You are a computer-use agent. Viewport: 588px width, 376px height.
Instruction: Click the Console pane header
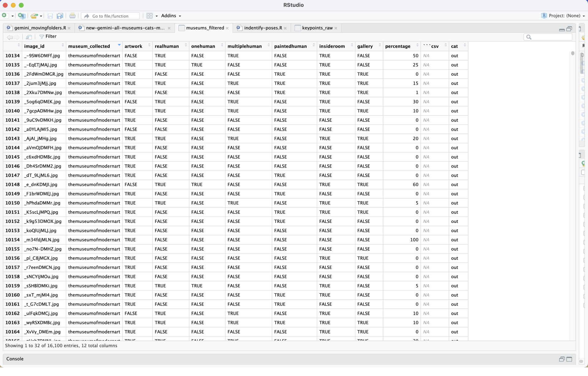tap(289, 359)
